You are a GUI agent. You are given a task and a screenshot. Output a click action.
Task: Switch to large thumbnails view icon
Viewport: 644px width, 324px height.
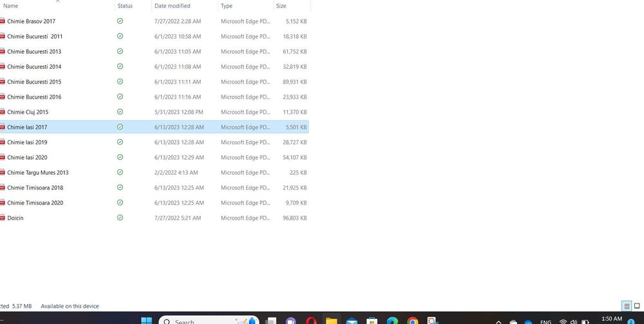[x=637, y=306]
